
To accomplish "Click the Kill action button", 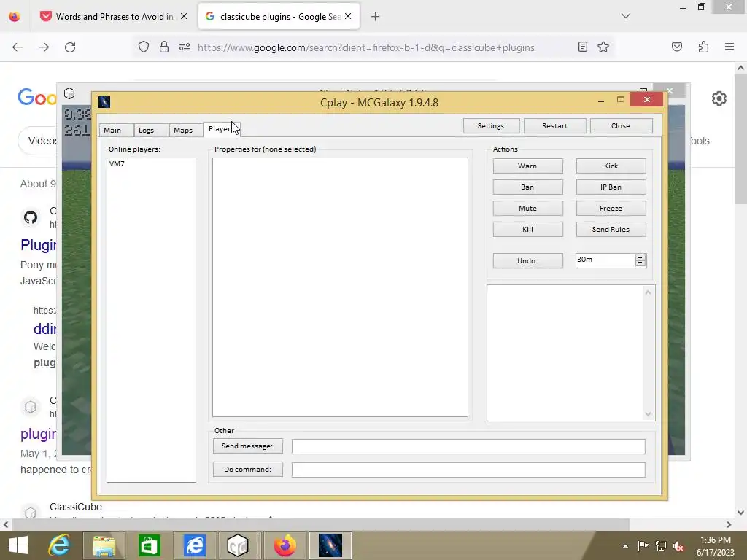I will coord(527,229).
